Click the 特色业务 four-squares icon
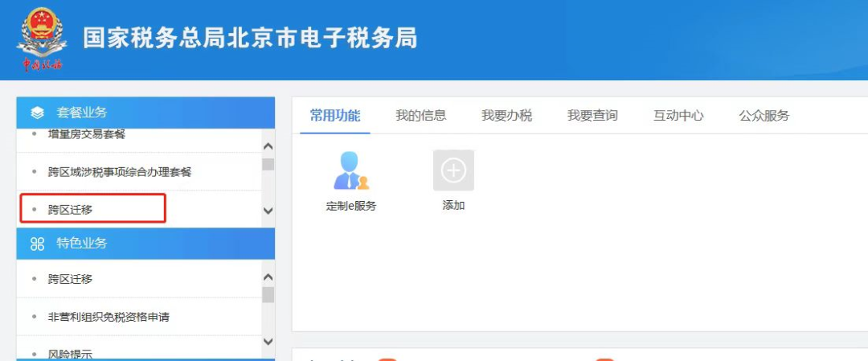The image size is (868, 361). (x=37, y=244)
